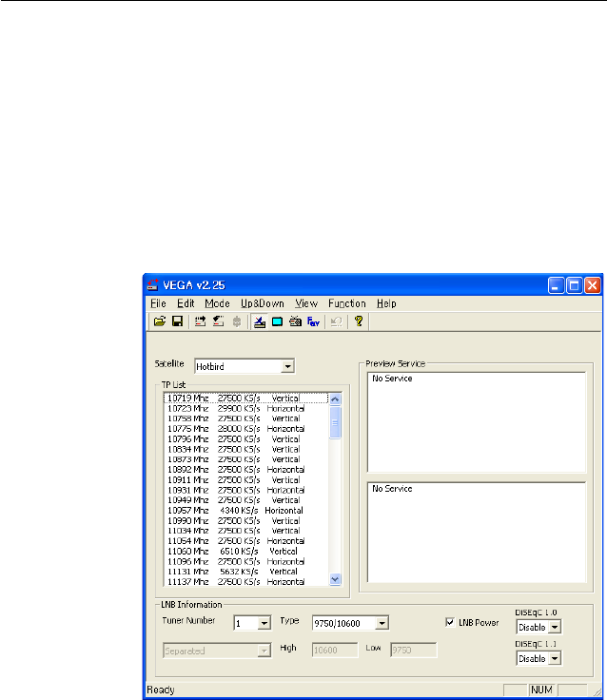Click the Download from receiver icon
This screenshot has width=607, height=700.
[x=219, y=321]
